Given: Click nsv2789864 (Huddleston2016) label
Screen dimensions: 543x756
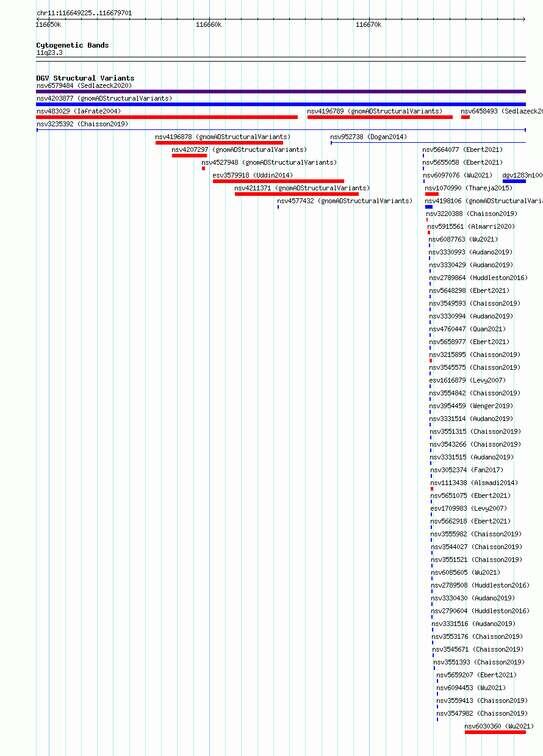Looking at the screenshot, I should (x=478, y=278).
